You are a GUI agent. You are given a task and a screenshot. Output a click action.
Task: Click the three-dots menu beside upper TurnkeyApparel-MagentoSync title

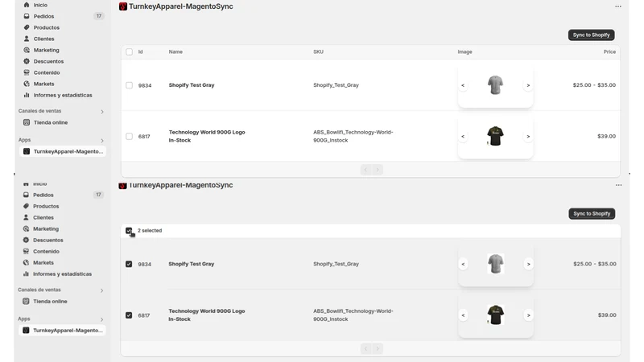point(618,6)
